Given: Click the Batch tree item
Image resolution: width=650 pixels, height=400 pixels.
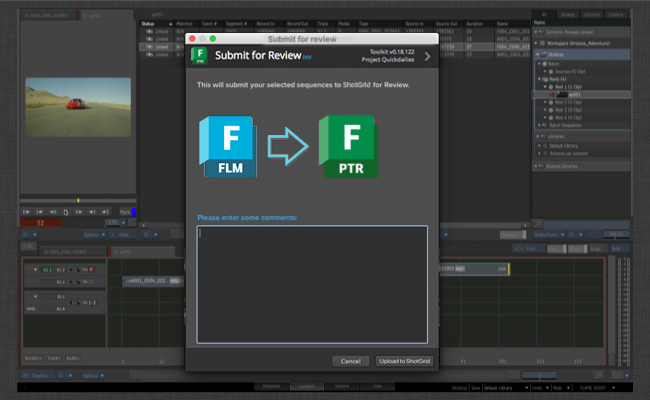Looking at the screenshot, I should click(x=553, y=64).
